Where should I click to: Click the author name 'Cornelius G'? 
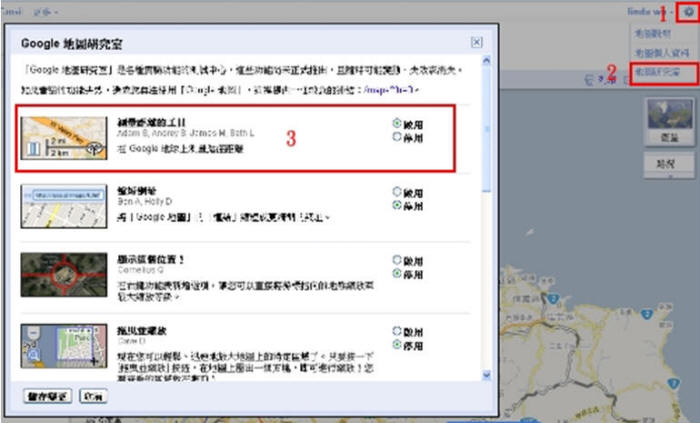click(141, 270)
